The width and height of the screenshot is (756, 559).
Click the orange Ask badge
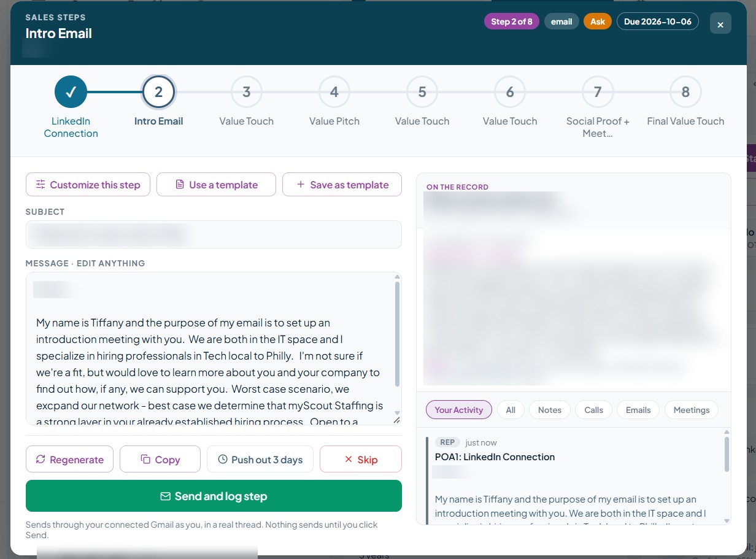(x=598, y=21)
